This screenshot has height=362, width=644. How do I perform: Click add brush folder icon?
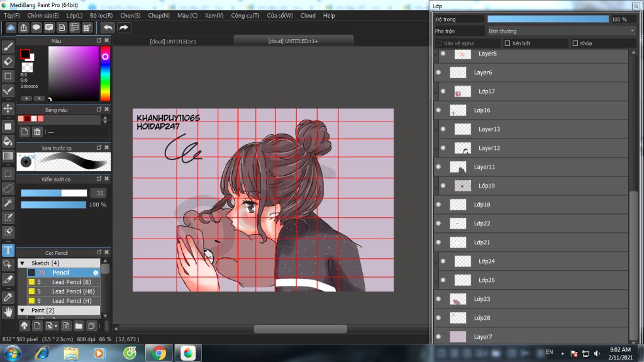pos(79,326)
